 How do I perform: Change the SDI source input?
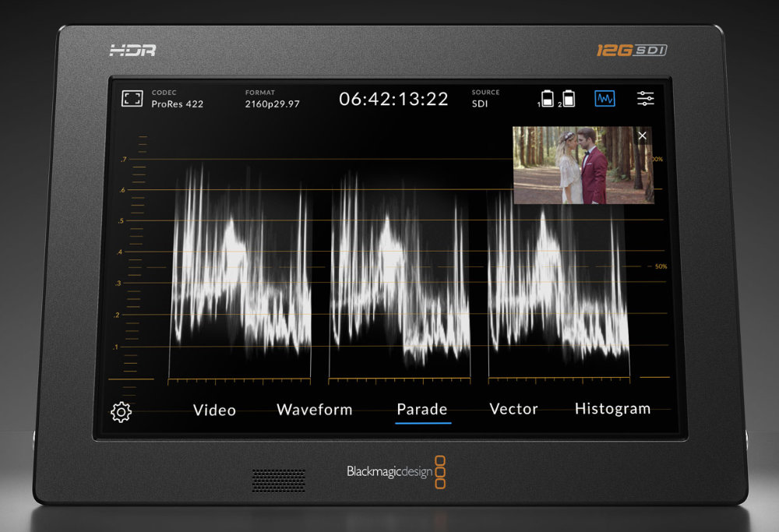[481, 102]
